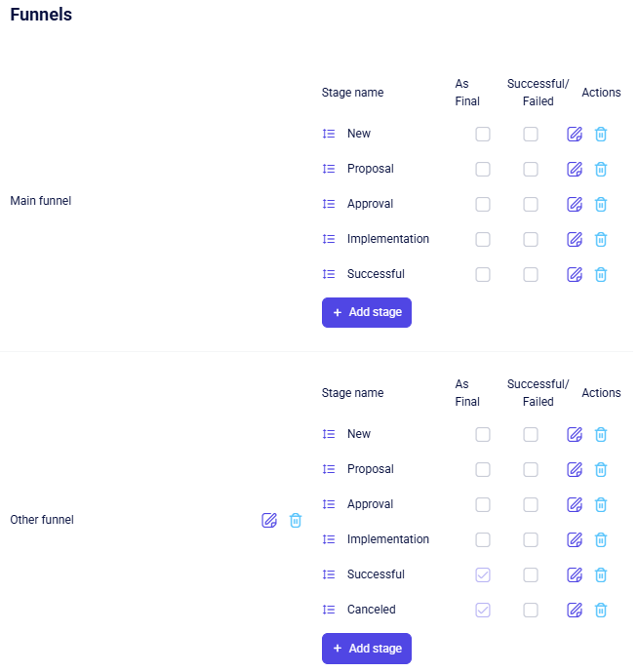Add stage to the Main funnel

(367, 313)
